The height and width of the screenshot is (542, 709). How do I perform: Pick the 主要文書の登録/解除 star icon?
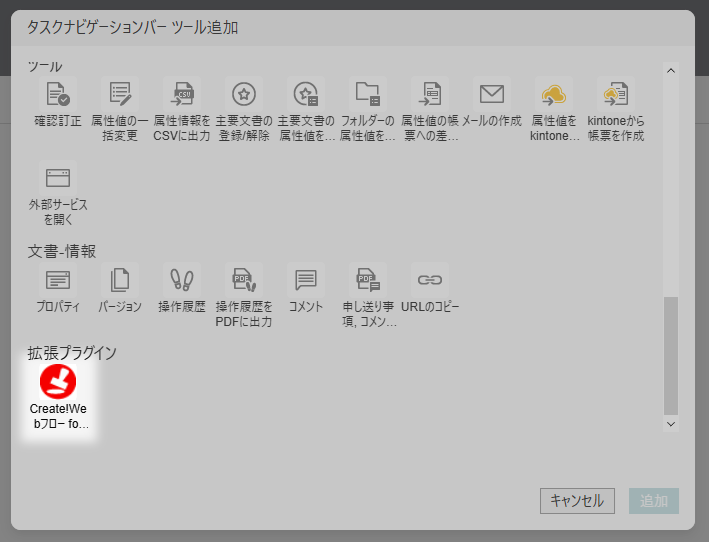(x=244, y=94)
